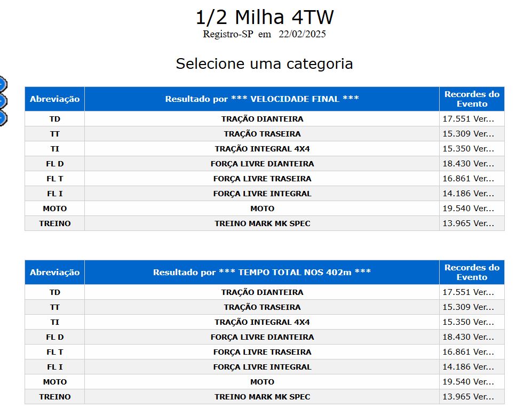Click the Abreviação header of the first table
Screen dimensions: 532x416
(54, 99)
